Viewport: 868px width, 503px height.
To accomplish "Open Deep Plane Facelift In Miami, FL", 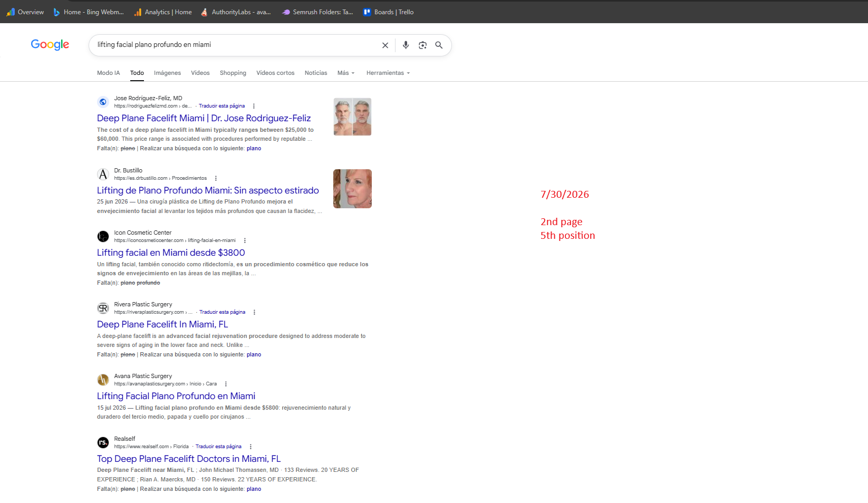I will (x=162, y=324).
